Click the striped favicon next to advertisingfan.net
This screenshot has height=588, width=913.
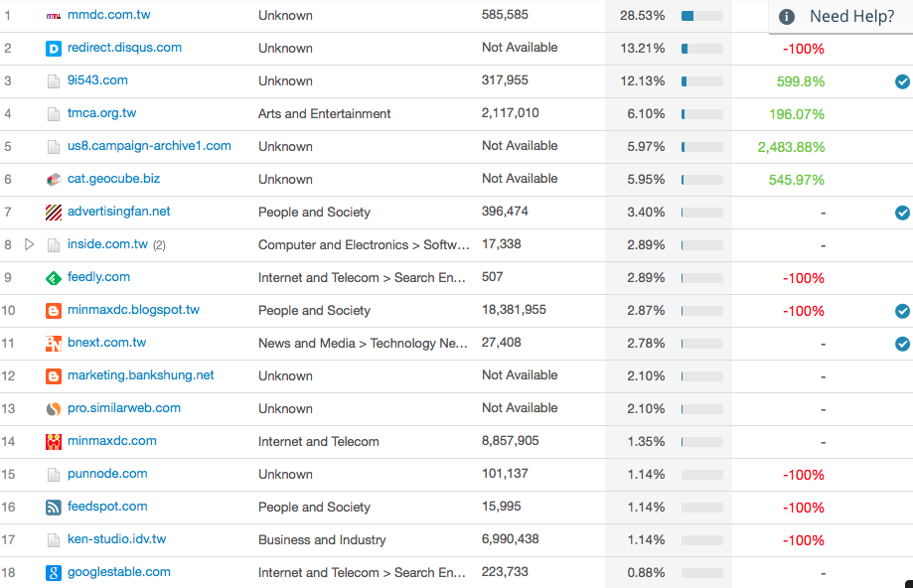pyautogui.click(x=53, y=212)
